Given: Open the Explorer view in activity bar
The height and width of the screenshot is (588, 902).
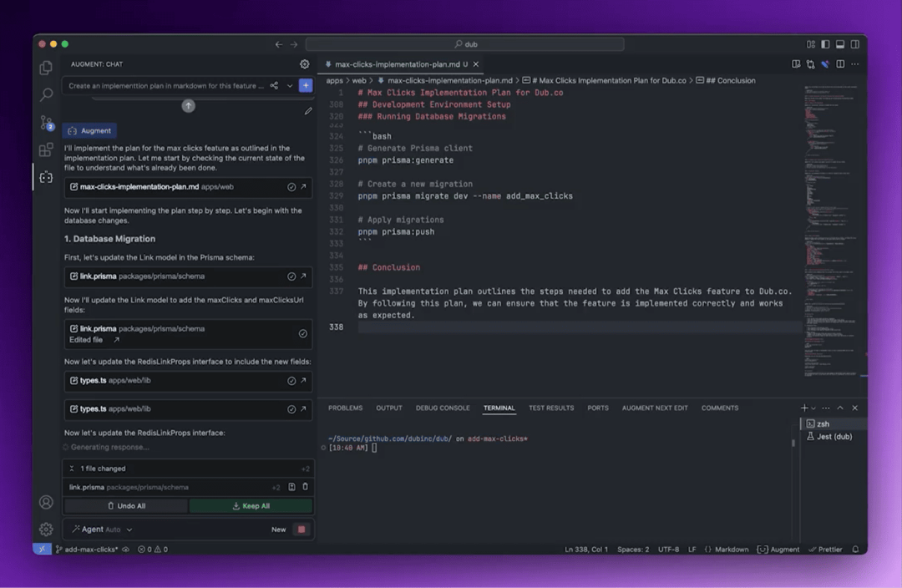Looking at the screenshot, I should point(46,68).
